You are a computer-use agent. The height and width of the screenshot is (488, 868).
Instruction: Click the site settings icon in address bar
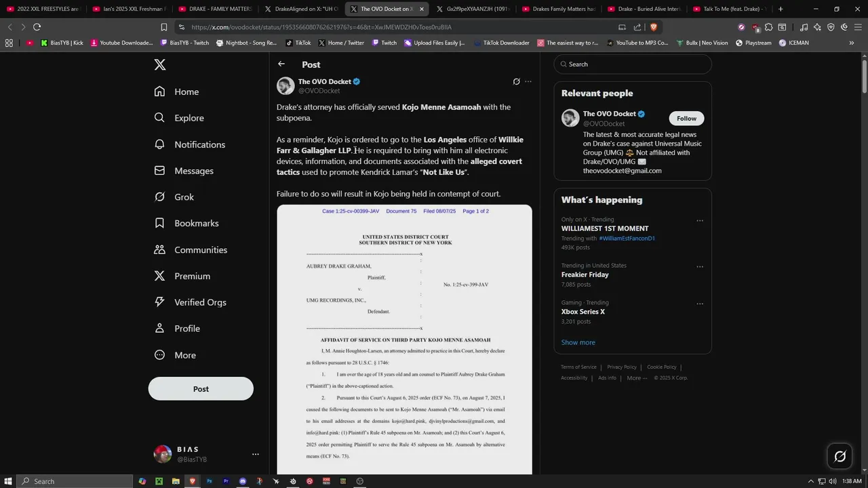181,27
